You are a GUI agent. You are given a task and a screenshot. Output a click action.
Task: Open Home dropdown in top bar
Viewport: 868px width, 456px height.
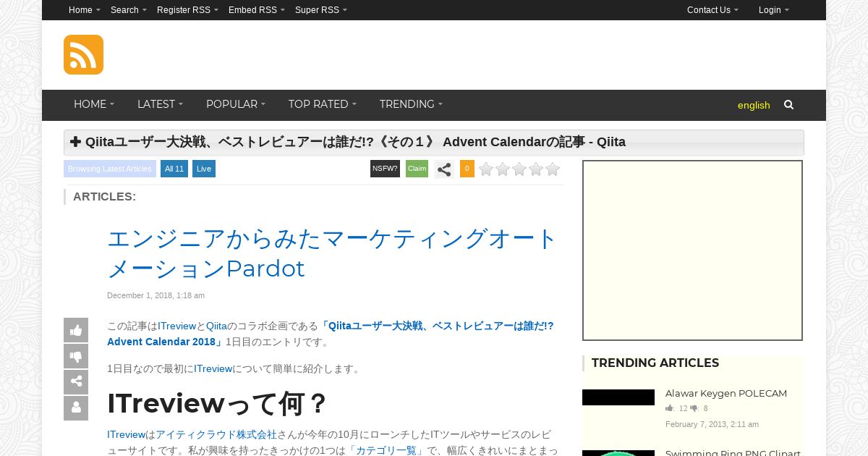(x=85, y=10)
